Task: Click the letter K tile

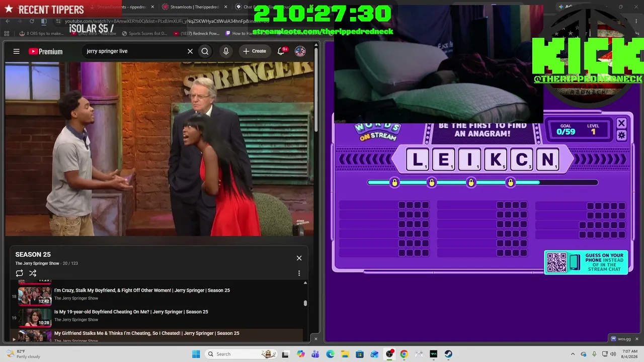Action: coord(496,160)
